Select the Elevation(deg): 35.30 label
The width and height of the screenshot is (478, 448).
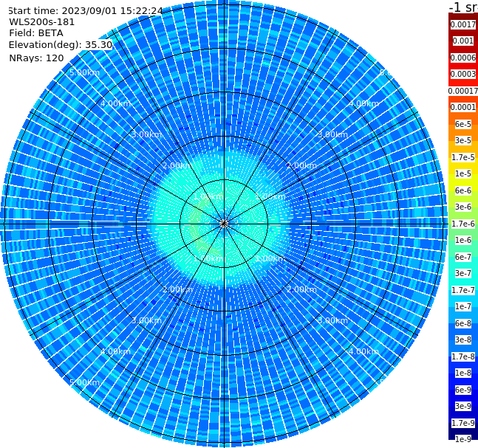(x=61, y=45)
